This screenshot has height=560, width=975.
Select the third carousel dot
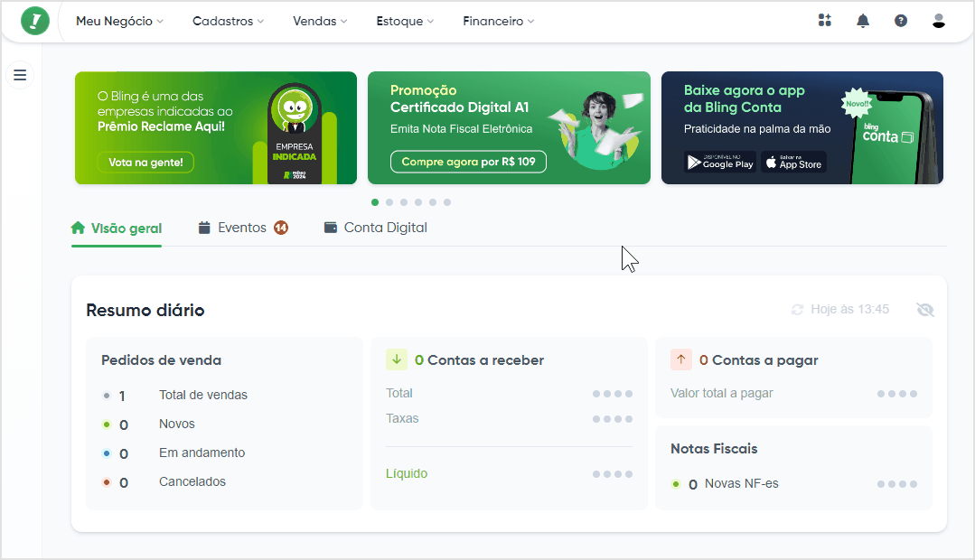click(x=404, y=202)
